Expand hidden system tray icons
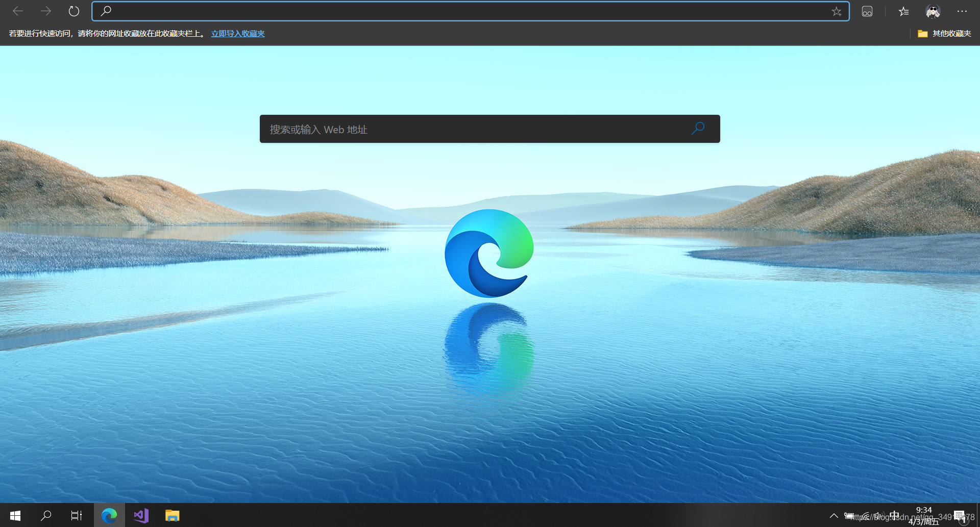This screenshot has width=980, height=527. (834, 516)
